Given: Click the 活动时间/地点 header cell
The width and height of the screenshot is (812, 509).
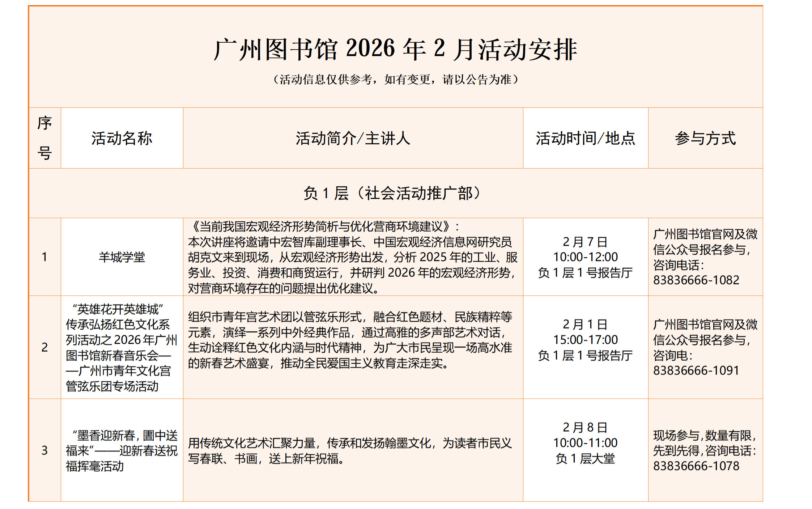Looking at the screenshot, I should tap(585, 138).
